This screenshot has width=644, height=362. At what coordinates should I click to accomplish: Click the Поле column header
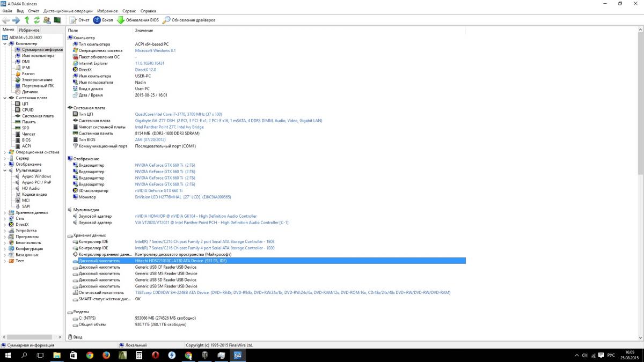click(73, 31)
